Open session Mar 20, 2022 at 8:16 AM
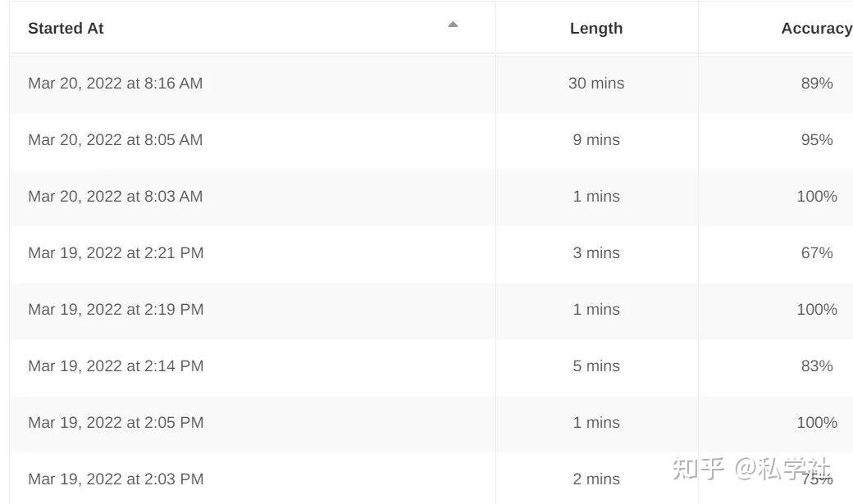Viewport: 853px width, 504px height. tap(115, 83)
